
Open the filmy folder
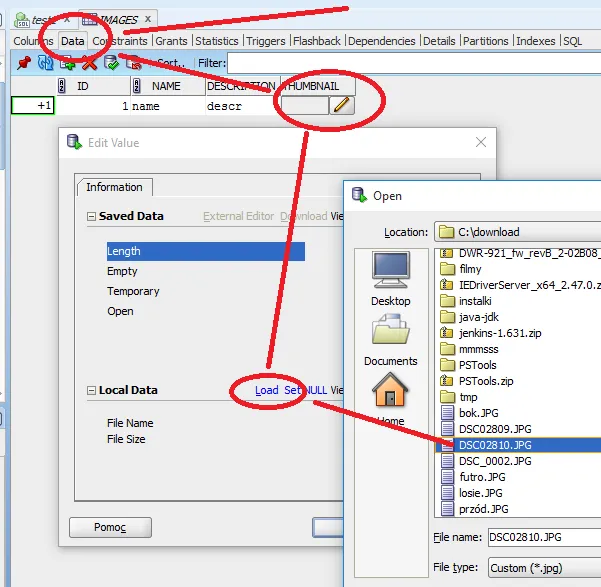(470, 269)
